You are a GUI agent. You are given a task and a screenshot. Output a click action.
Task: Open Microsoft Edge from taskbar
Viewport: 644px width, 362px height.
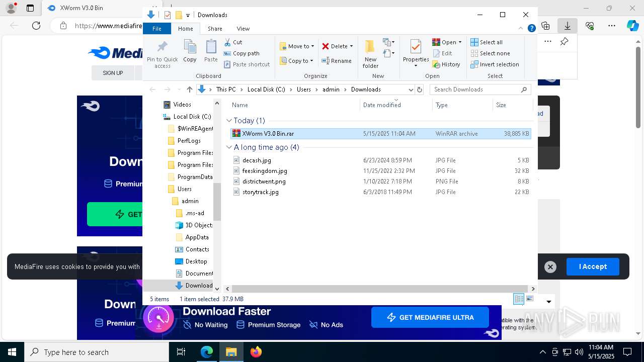pyautogui.click(x=207, y=352)
